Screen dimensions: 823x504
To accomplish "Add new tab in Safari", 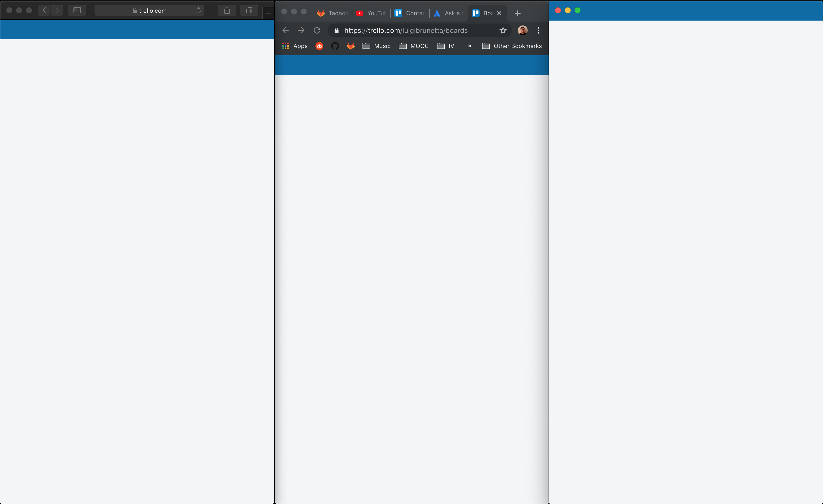I will (x=268, y=13).
